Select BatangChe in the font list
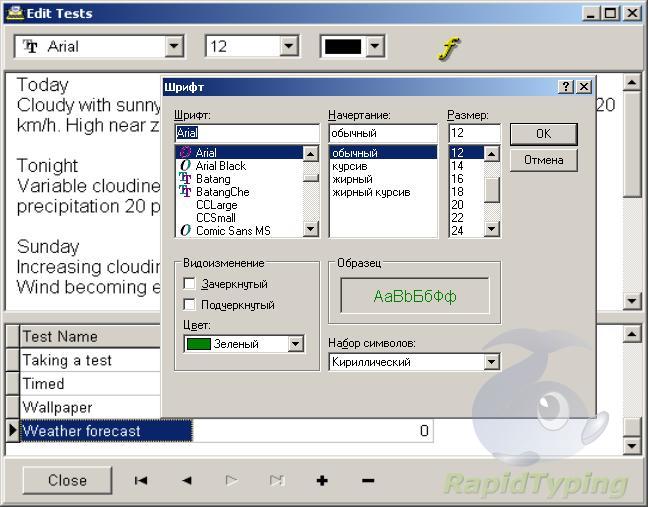The height and width of the screenshot is (507, 648). pos(240,192)
